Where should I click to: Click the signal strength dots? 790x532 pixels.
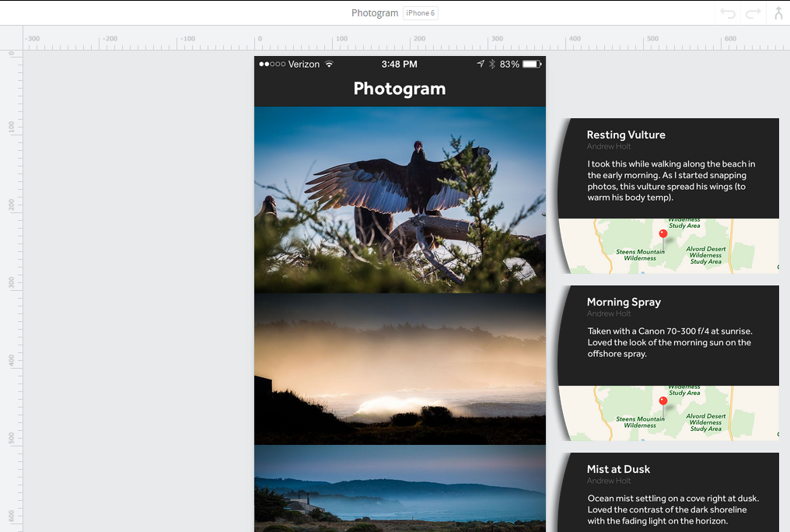tap(272, 64)
